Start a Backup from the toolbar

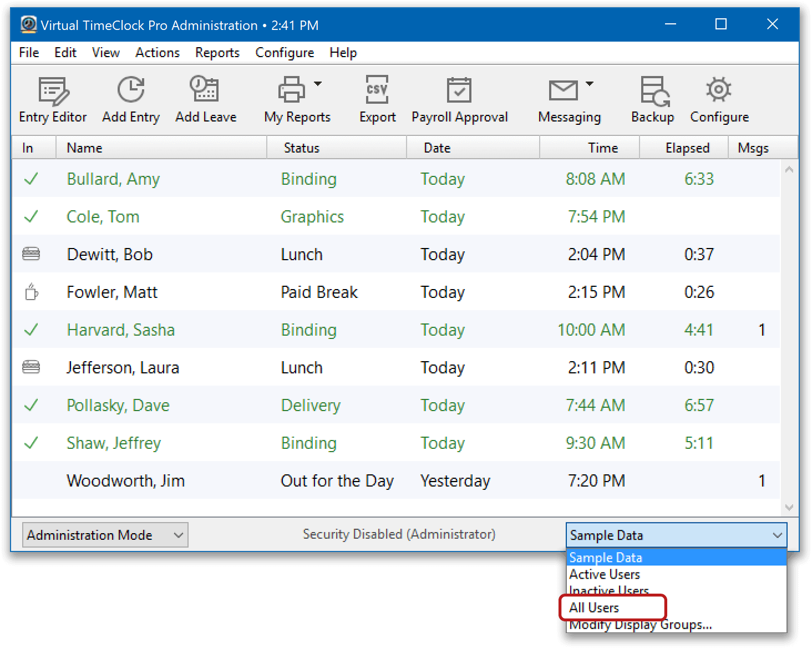pyautogui.click(x=652, y=100)
